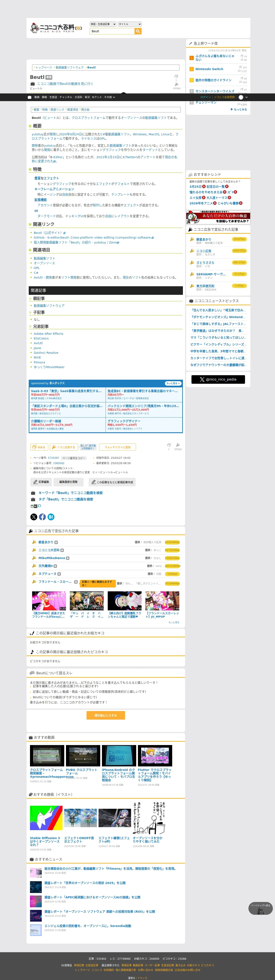275x980 pixels.
Task: Click the ニコニコ会員登録 link
Action: 224,97
